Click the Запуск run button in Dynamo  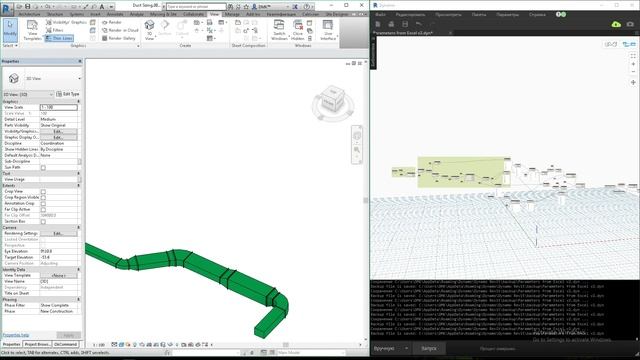coord(429,349)
